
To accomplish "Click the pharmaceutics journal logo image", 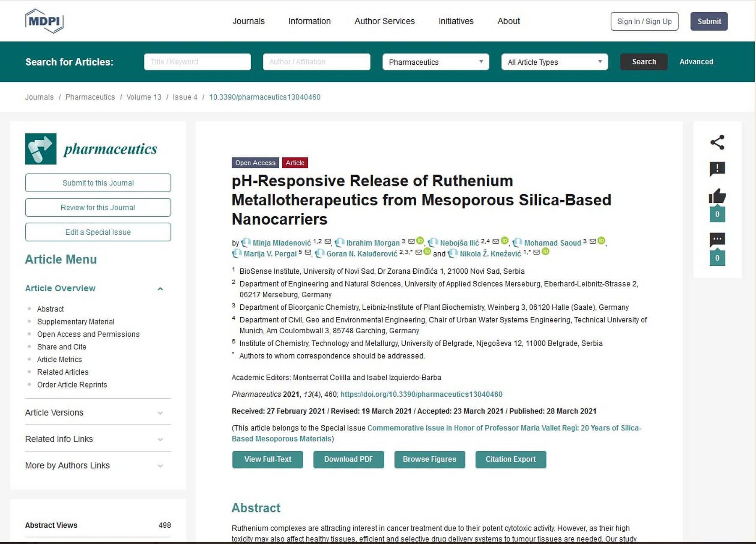I will click(41, 149).
